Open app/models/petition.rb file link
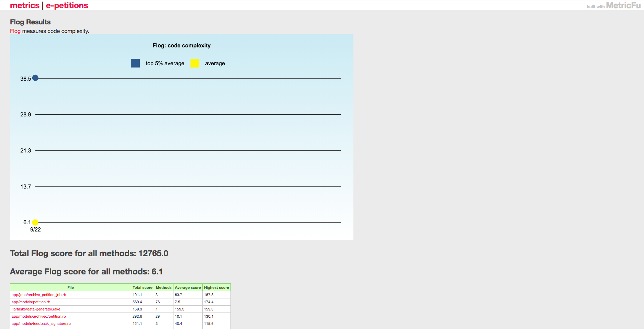The height and width of the screenshot is (329, 644). pos(31,302)
